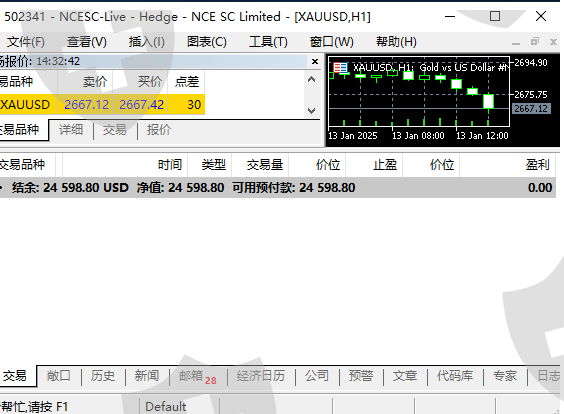The image size is (564, 414).
Task: Click Default profile in status bar
Action: [x=166, y=407]
